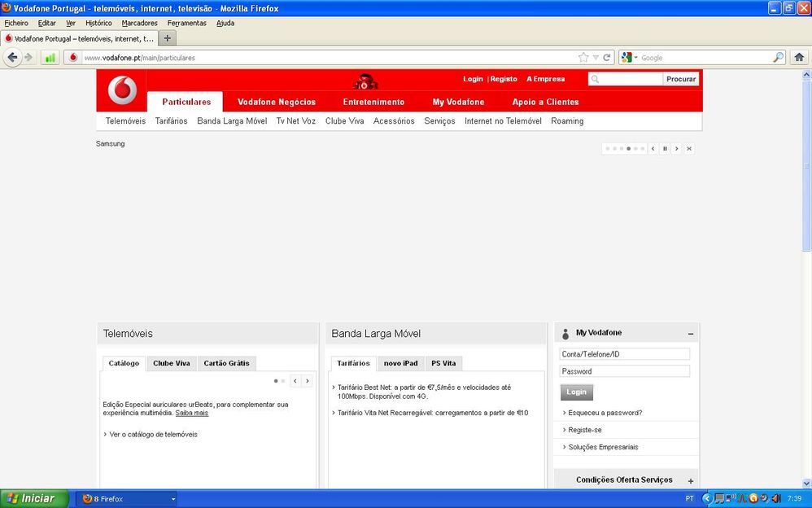Viewport: 812px width, 508px height.
Task: Pause the banner slideshow
Action: point(664,148)
